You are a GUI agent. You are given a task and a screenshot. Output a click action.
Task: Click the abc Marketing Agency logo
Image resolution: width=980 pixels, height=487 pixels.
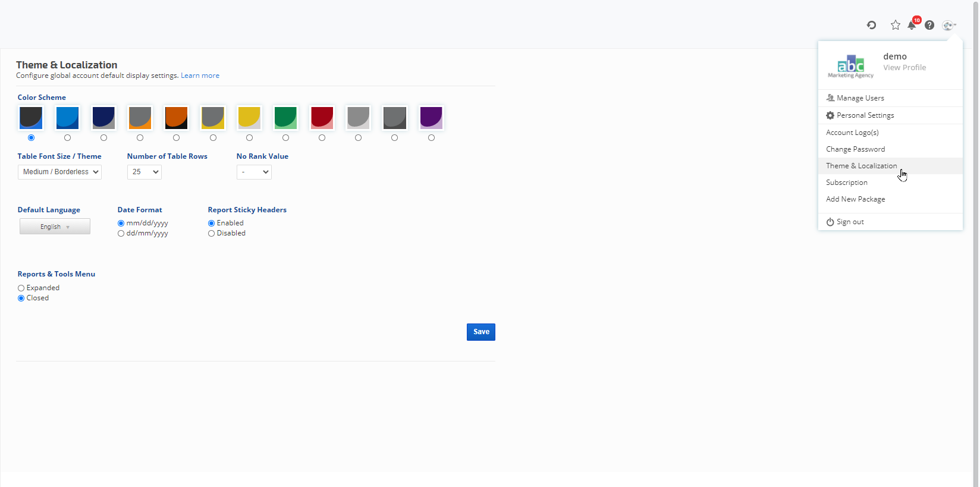coord(850,65)
